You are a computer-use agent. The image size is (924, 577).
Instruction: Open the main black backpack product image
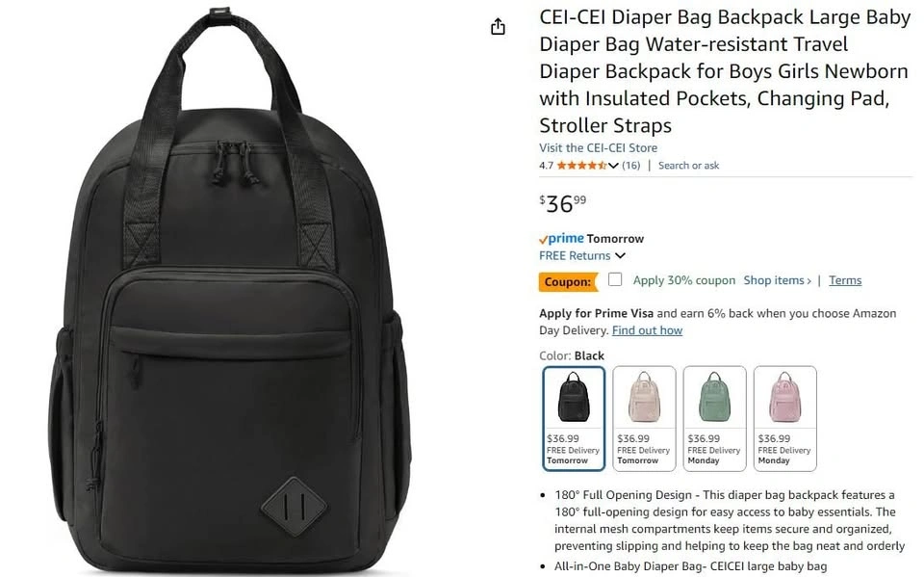point(230,289)
